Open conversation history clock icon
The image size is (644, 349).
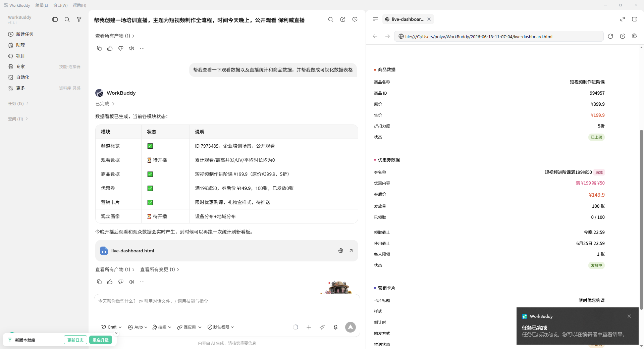tap(355, 19)
